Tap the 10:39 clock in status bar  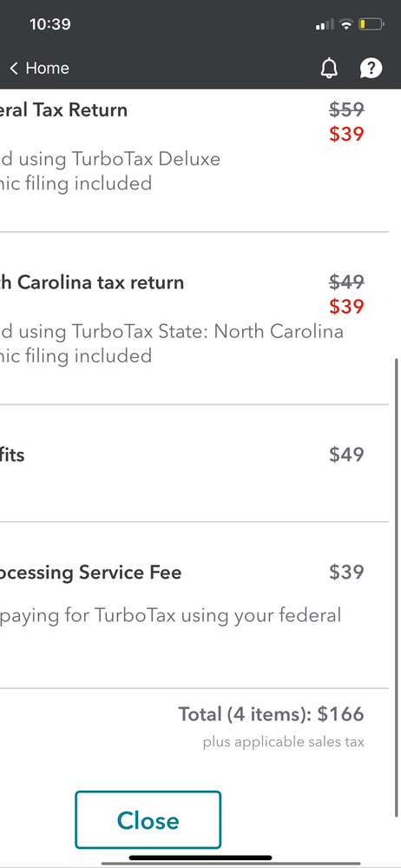tap(49, 24)
